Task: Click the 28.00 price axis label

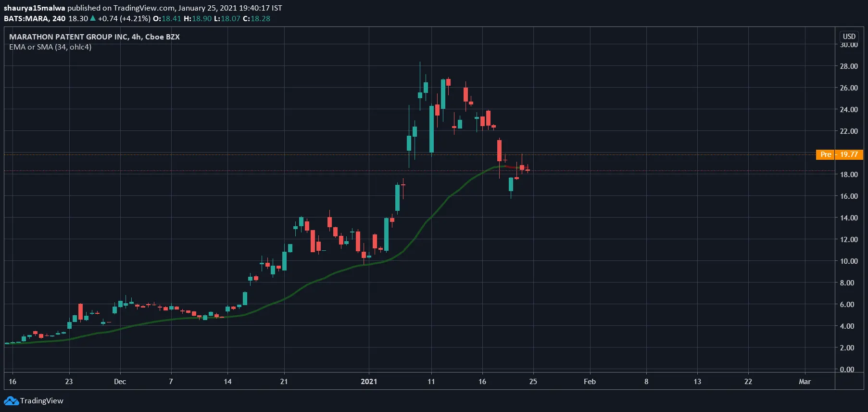Action: [x=849, y=66]
